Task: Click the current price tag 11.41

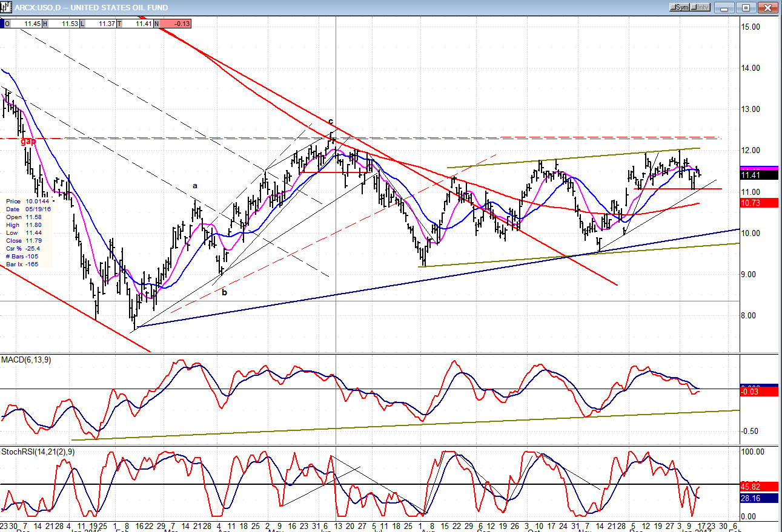Action: click(x=755, y=176)
